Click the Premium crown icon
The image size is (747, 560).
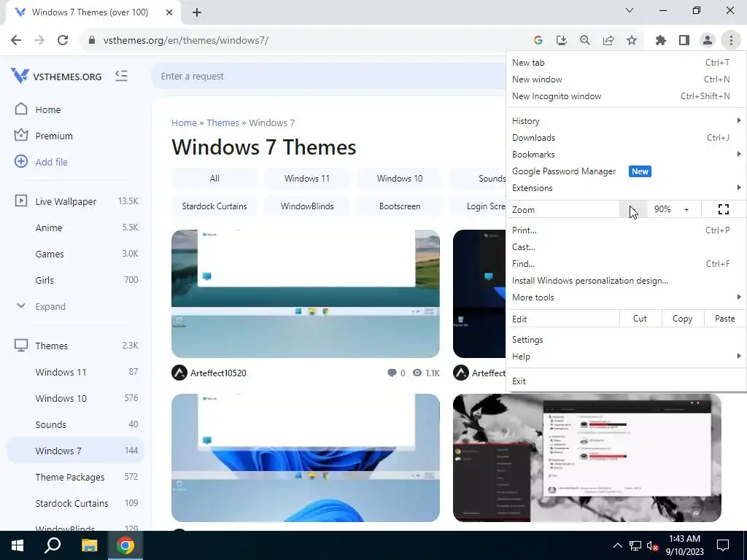(21, 135)
